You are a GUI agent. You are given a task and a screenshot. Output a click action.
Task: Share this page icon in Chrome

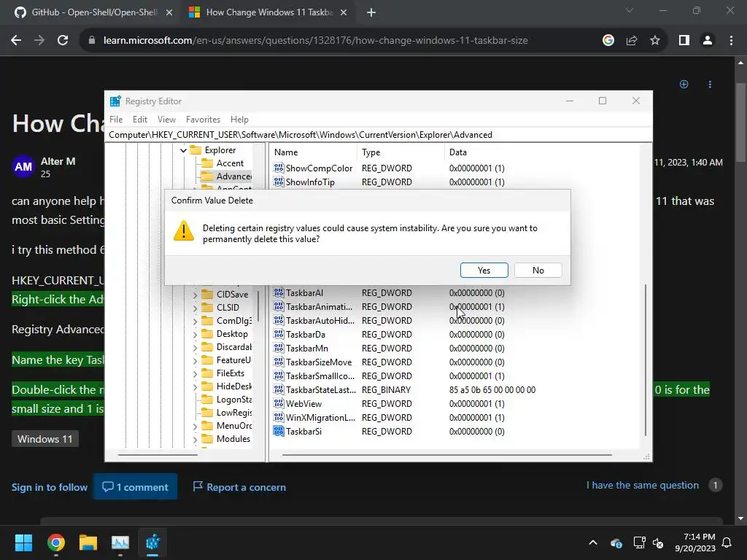pyautogui.click(x=632, y=41)
